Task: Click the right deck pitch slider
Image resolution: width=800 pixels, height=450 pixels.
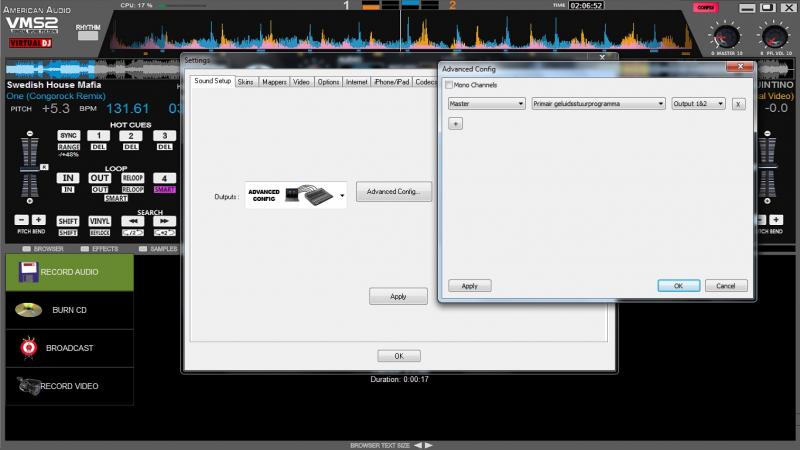Action: (767, 167)
